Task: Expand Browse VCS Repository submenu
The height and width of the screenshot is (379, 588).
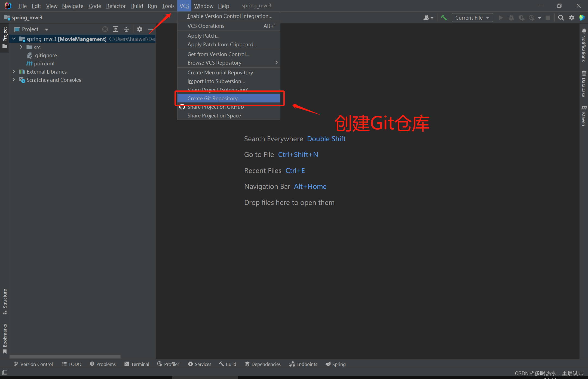Action: coord(229,63)
